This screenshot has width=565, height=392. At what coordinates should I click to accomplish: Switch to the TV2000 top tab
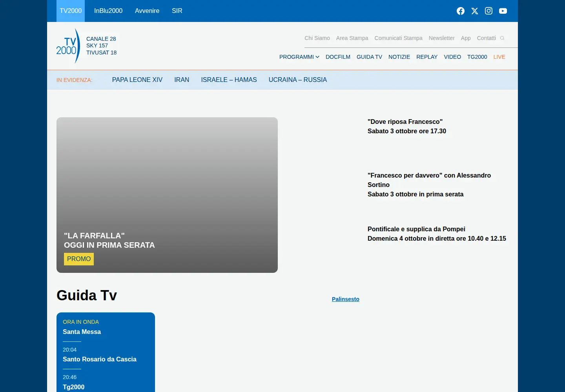click(71, 11)
